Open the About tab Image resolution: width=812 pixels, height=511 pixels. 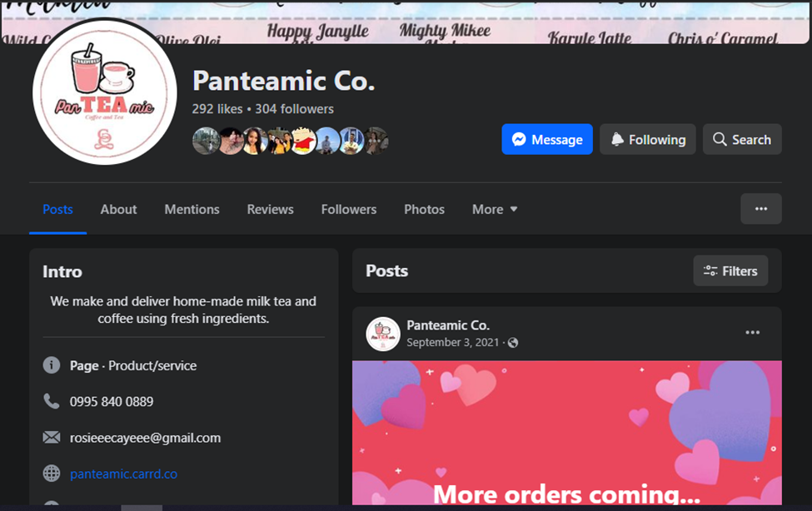coord(118,209)
